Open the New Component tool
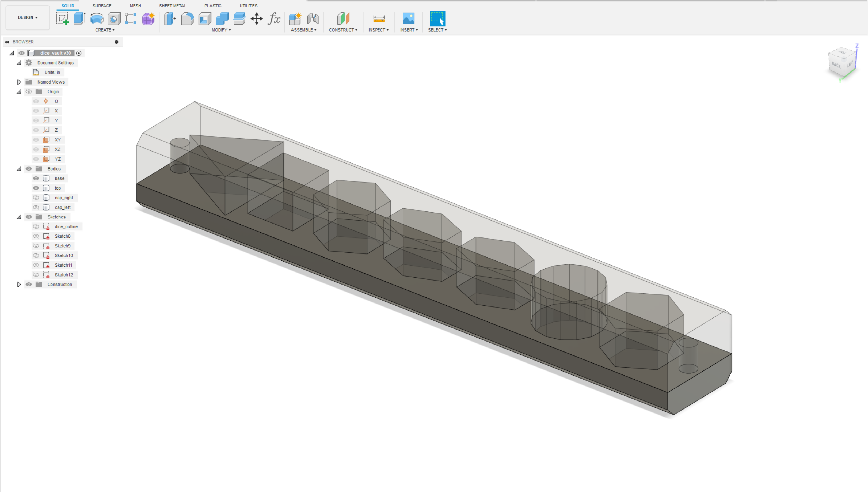Screen dimensions: 868x492 click(295, 18)
